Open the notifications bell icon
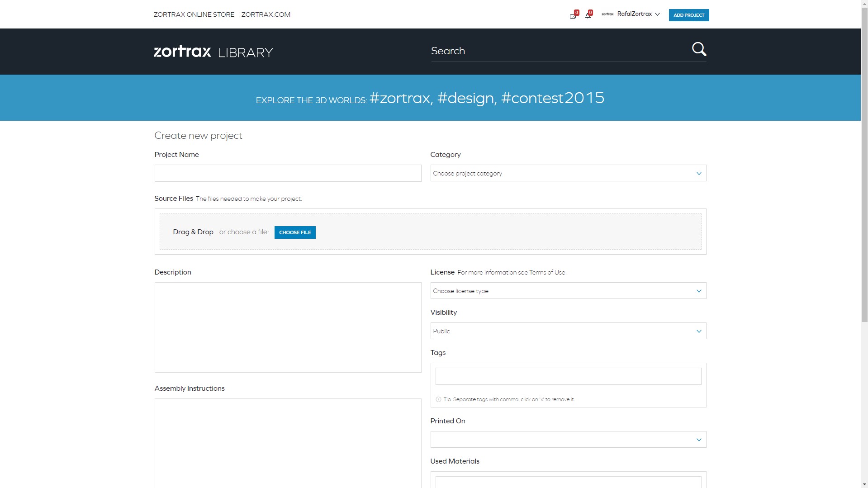Image resolution: width=868 pixels, height=488 pixels. tap(588, 16)
